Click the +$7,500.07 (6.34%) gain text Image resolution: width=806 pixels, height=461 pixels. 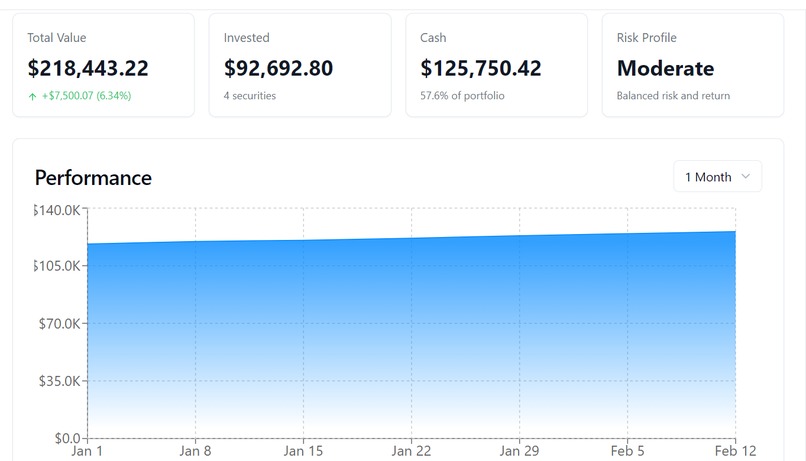[x=86, y=96]
